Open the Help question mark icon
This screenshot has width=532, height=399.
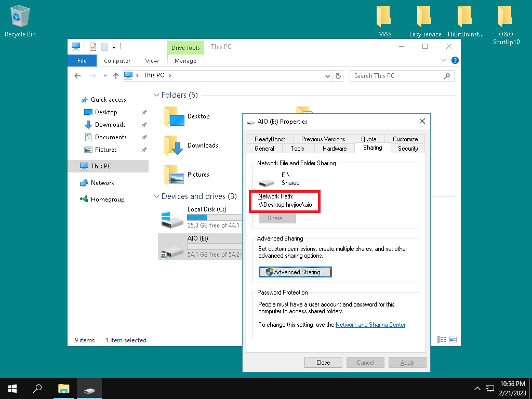pos(455,61)
